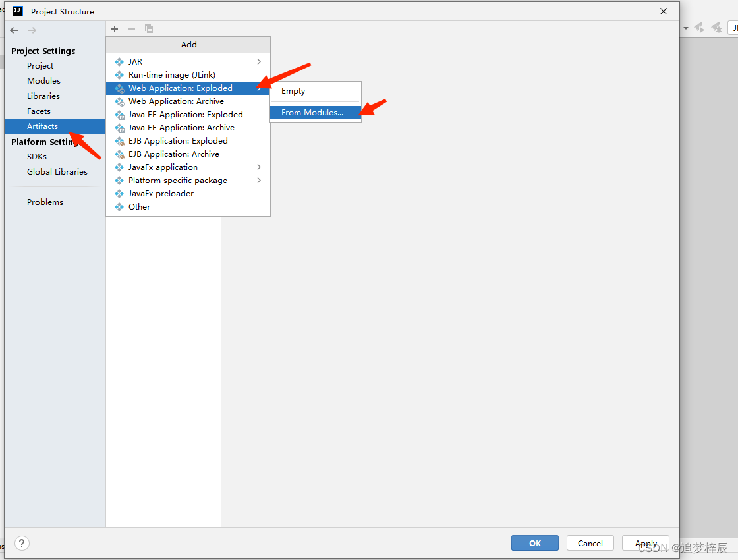This screenshot has width=738, height=560.
Task: Click the Java EE Application: Exploded icon
Action: 119,115
